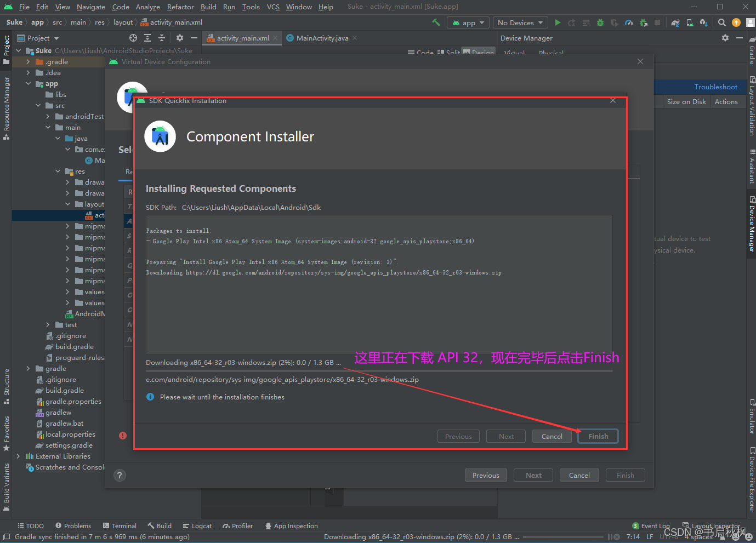
Task: Select gradlew.bat in project tree
Action: [x=59, y=424]
